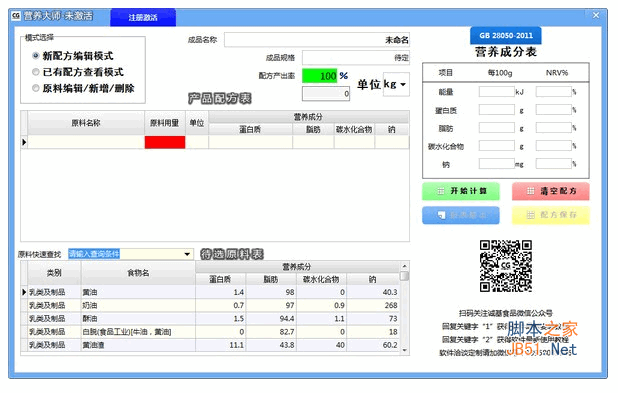Viewport: 618px width, 393px height.
Task: Expand the 原料快速查找 combo box arrow
Action: pos(188,254)
